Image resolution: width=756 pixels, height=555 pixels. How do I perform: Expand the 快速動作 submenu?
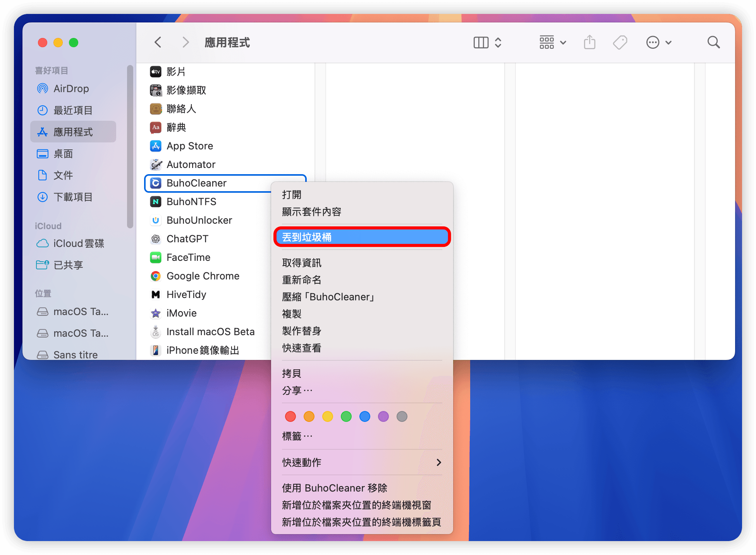pyautogui.click(x=362, y=462)
